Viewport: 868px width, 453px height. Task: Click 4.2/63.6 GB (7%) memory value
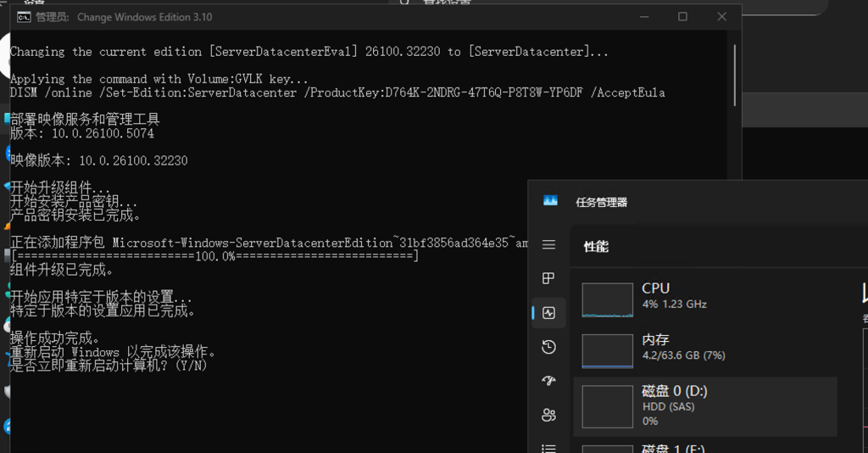point(684,355)
